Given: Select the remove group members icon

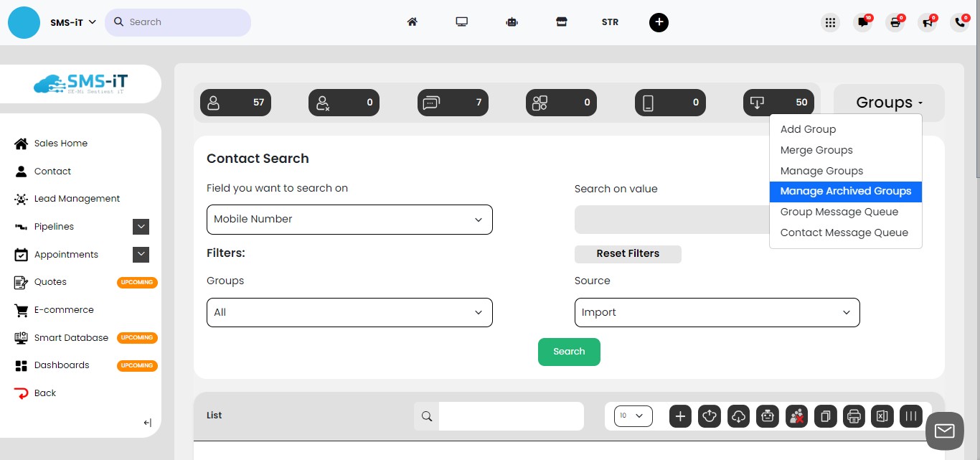Looking at the screenshot, I should (x=796, y=416).
